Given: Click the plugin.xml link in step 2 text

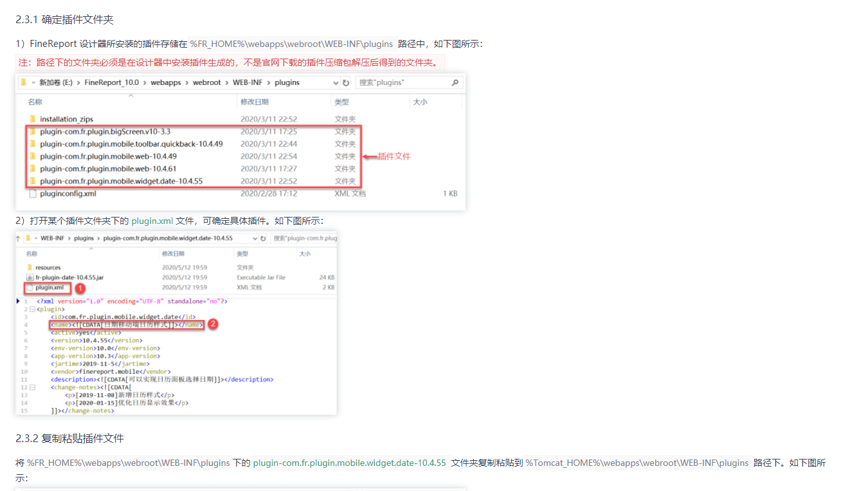Looking at the screenshot, I should click(152, 221).
